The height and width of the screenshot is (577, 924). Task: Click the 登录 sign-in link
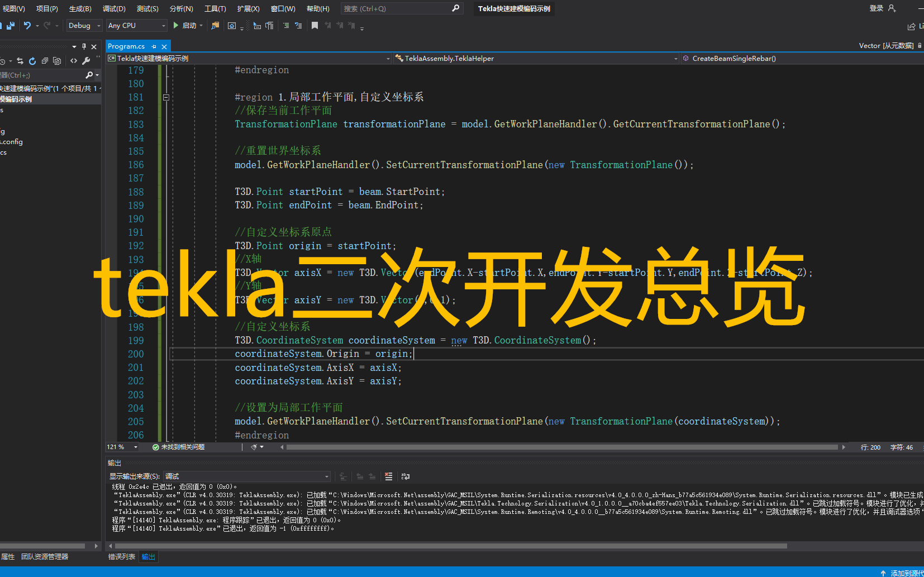pyautogui.click(x=876, y=8)
